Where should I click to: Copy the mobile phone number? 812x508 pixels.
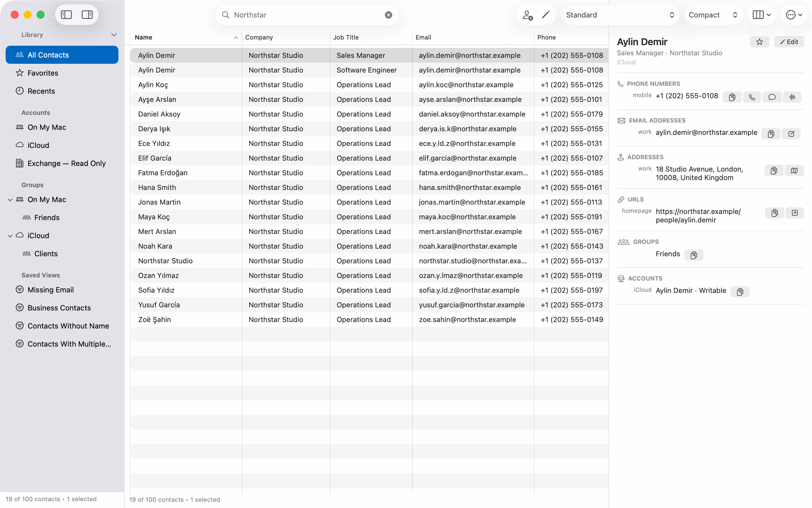(732, 97)
